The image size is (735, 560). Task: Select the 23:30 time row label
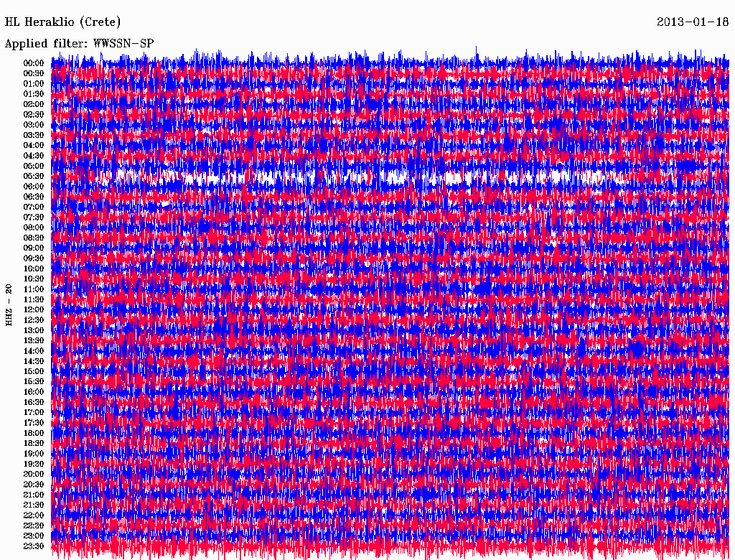tap(34, 546)
